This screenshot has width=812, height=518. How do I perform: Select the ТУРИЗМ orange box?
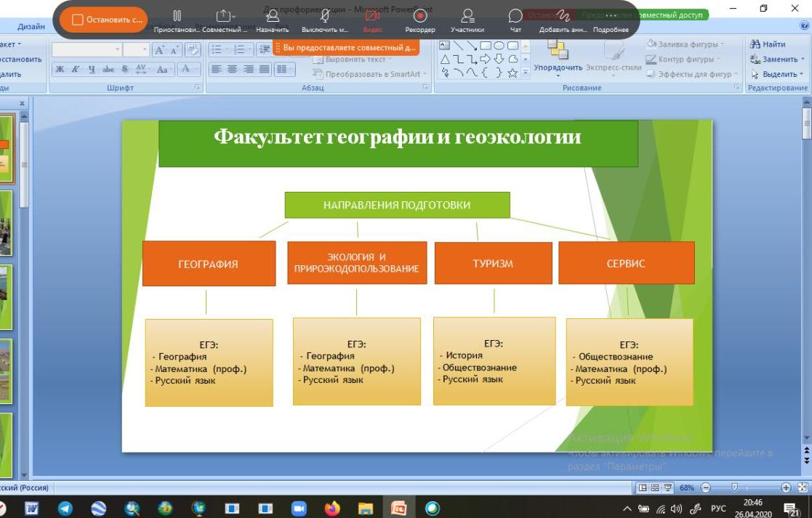click(493, 263)
